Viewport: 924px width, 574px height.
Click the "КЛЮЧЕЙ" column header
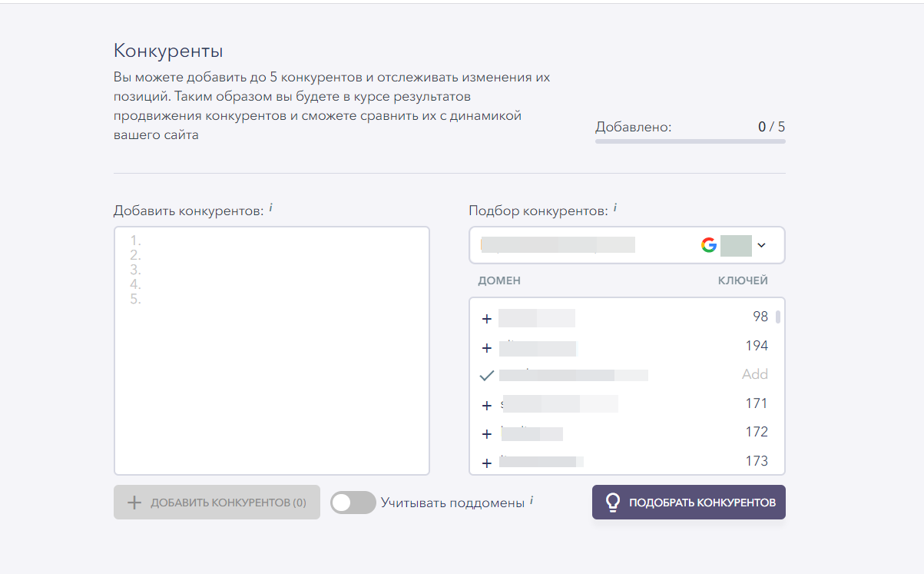point(743,280)
